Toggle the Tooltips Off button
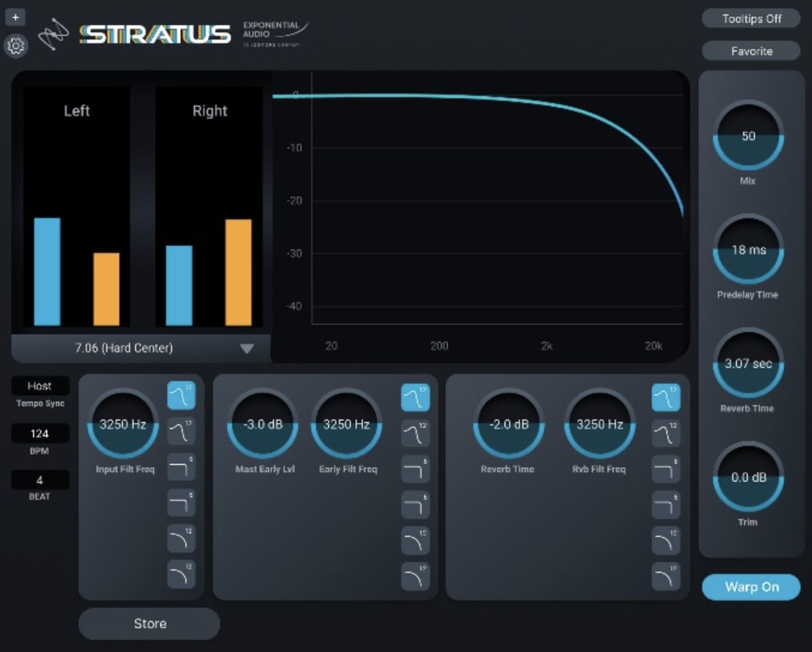This screenshot has height=652, width=812. tap(751, 19)
